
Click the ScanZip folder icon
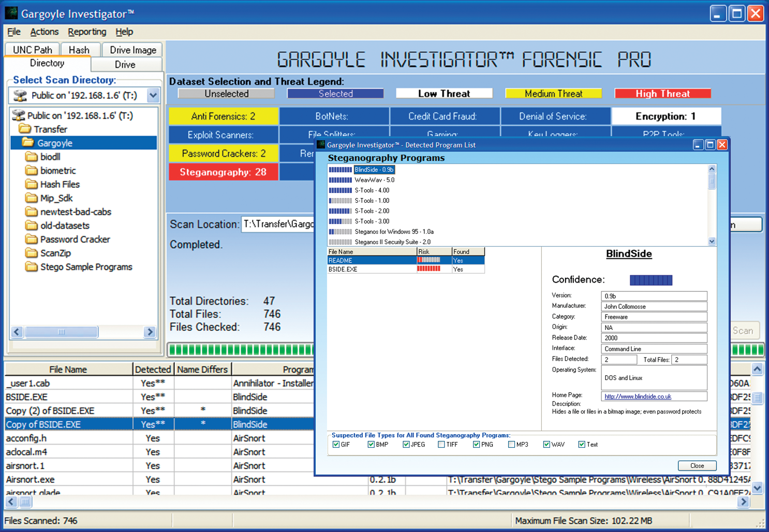pos(32,253)
